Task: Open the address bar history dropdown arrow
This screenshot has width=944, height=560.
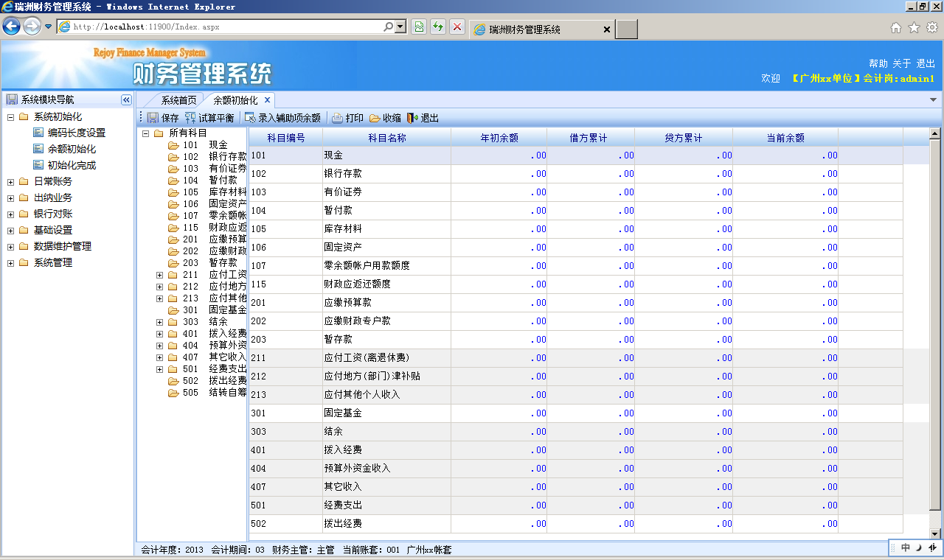Action: click(x=400, y=27)
